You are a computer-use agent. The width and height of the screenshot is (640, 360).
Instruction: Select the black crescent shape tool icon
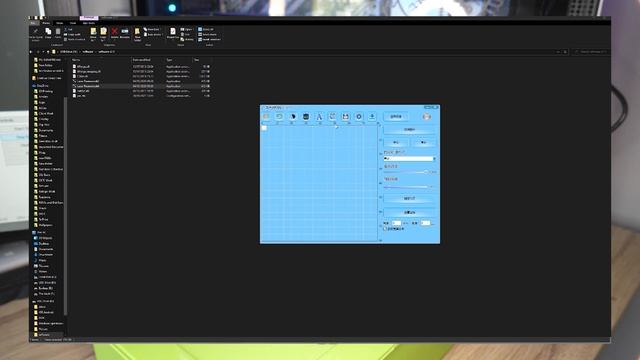pos(293,117)
